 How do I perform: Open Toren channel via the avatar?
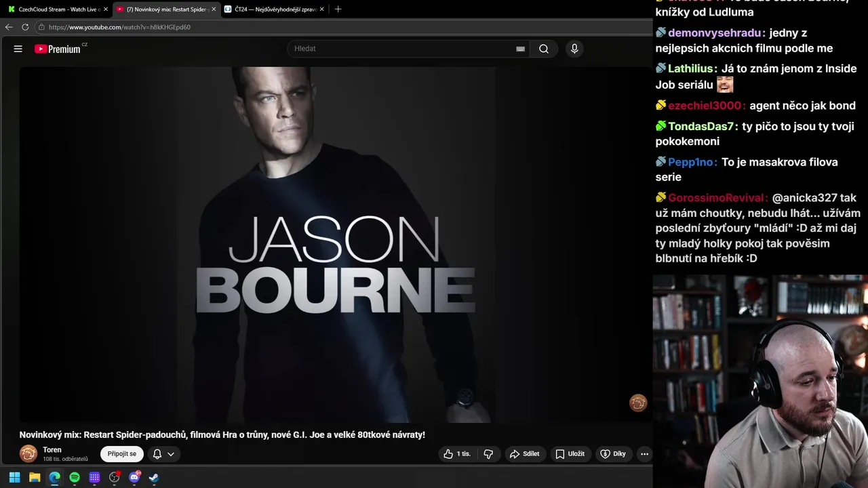(28, 453)
